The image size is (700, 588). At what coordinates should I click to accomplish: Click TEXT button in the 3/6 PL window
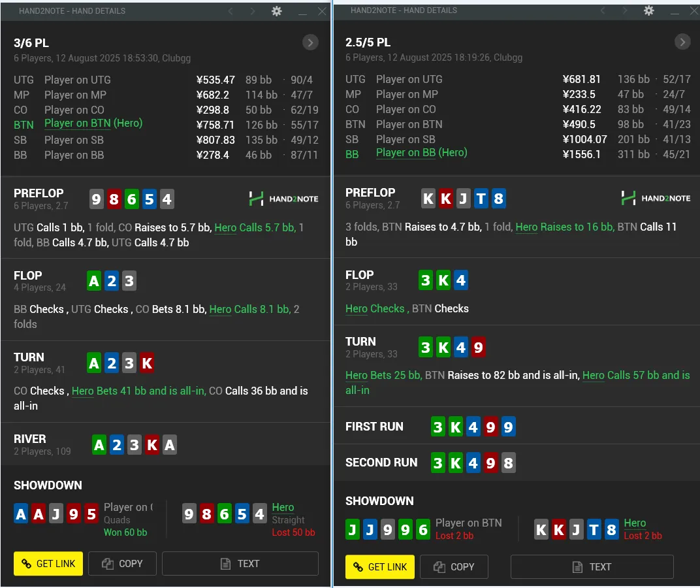(240, 563)
